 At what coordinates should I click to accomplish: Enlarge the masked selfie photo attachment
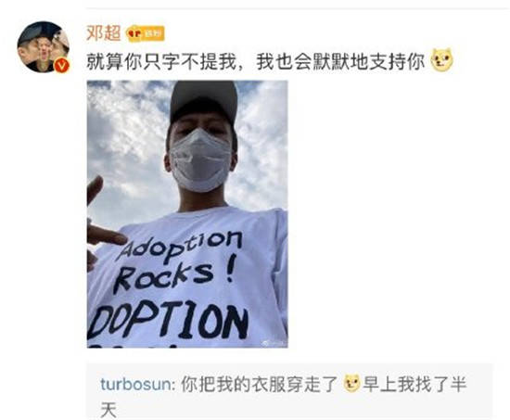tap(187, 214)
